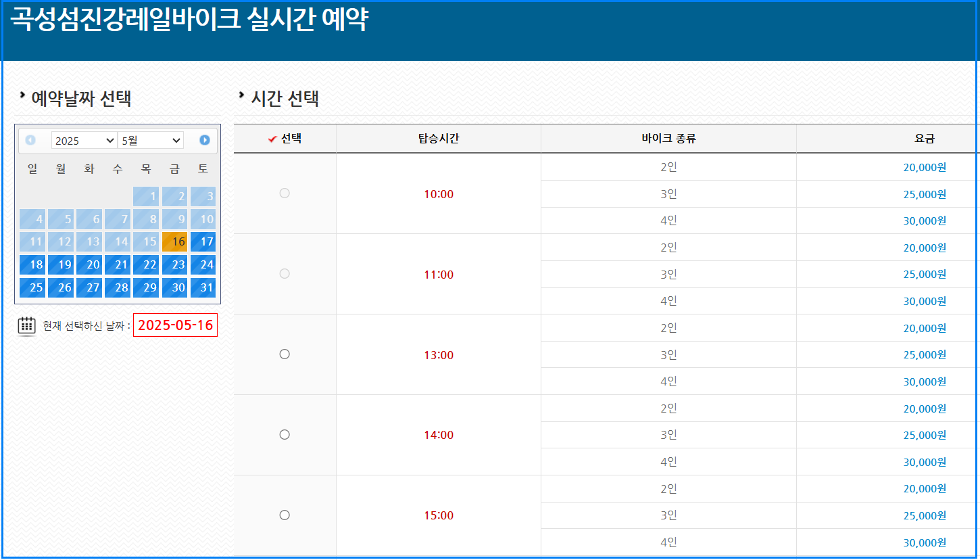Select the 11:00 ride time radio button
The image size is (980, 560).
285,273
